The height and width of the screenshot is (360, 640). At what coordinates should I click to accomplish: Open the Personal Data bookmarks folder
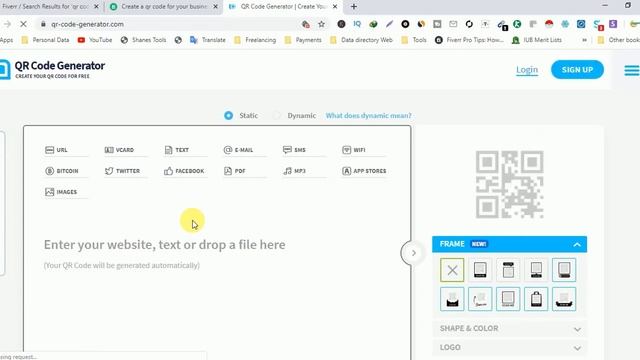(45, 40)
